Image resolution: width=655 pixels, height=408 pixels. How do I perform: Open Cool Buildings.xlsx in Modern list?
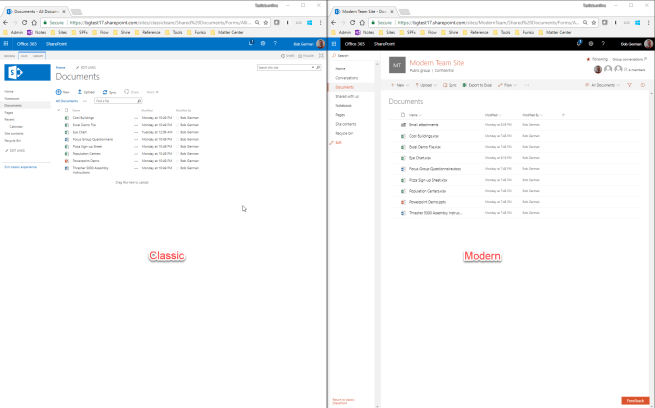(424, 136)
